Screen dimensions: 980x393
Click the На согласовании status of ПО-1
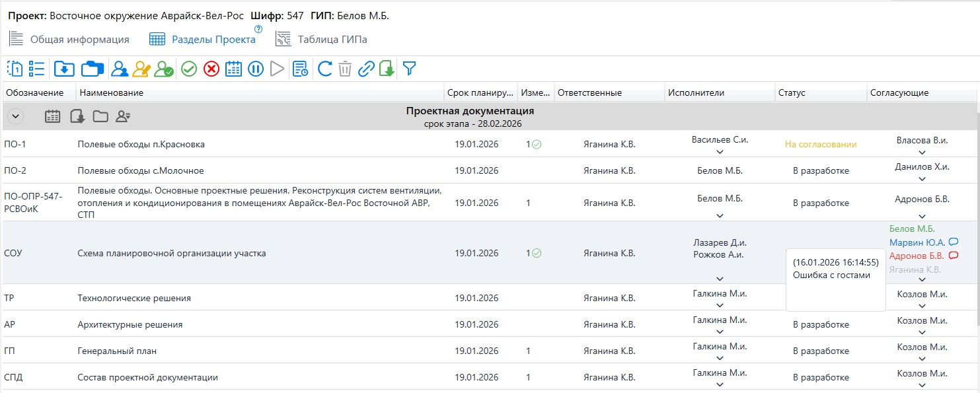click(821, 144)
